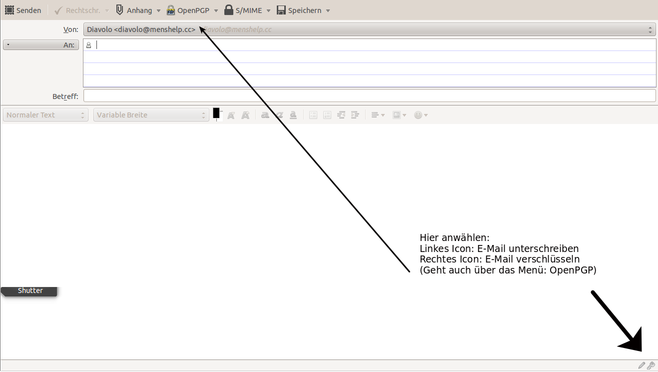
Task: Open the Anhang attachment button
Action: 134,10
